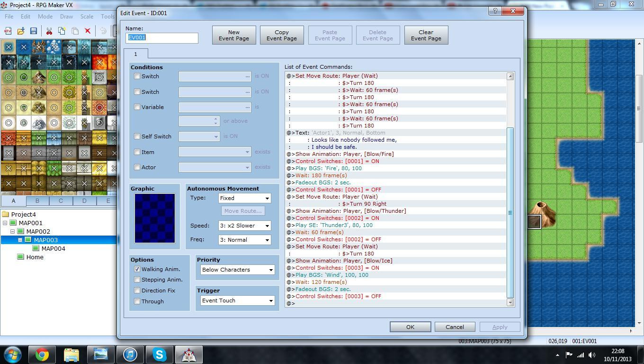Click the Action Center flag tray icon
Screen dimensions: 644x364
click(x=569, y=355)
